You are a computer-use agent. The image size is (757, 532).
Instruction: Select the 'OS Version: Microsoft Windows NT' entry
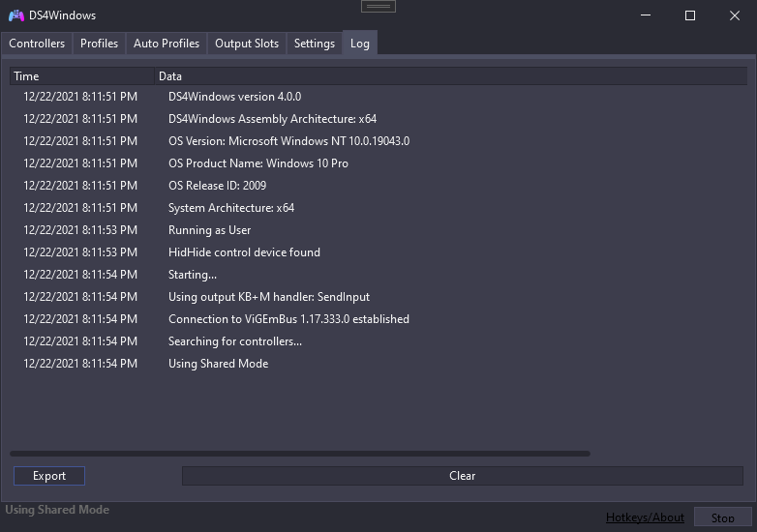click(378, 141)
